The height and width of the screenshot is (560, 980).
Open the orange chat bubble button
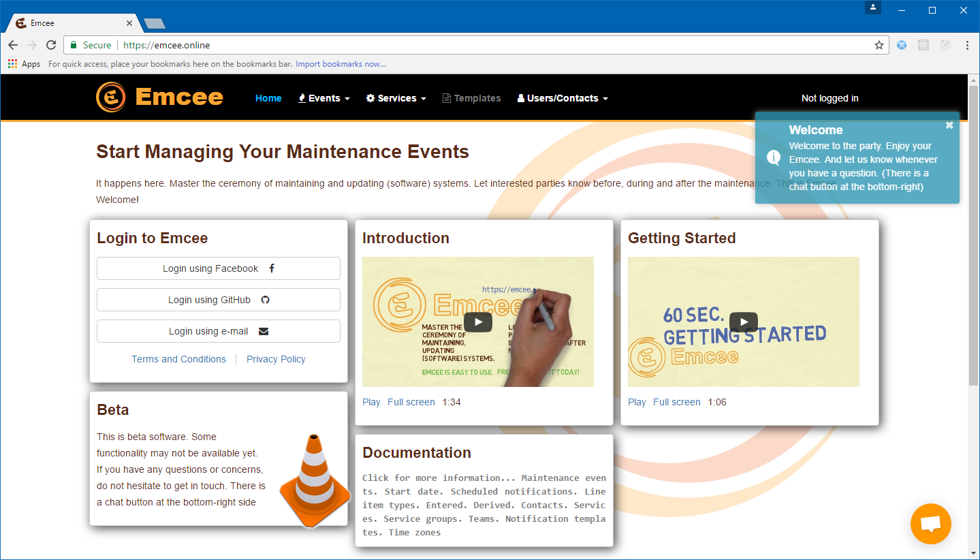pos(930,524)
